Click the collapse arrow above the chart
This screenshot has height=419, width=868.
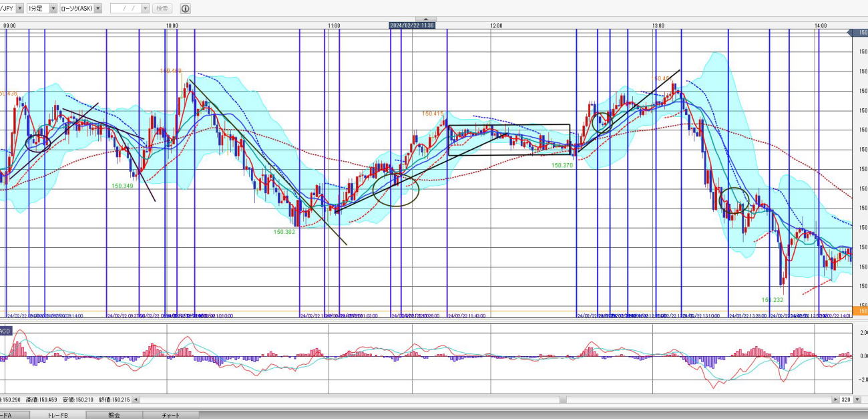coord(427,19)
